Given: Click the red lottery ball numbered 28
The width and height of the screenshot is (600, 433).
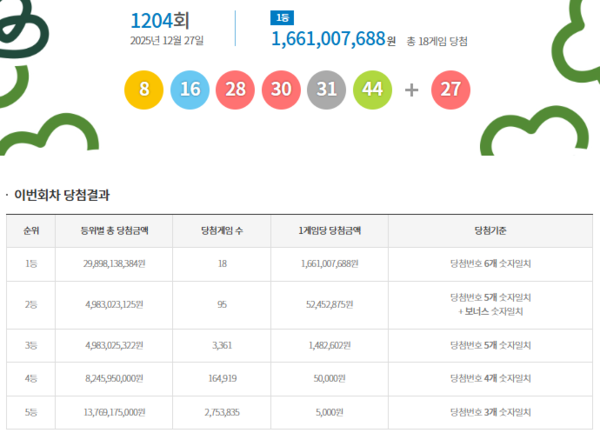Looking at the screenshot, I should (x=235, y=90).
